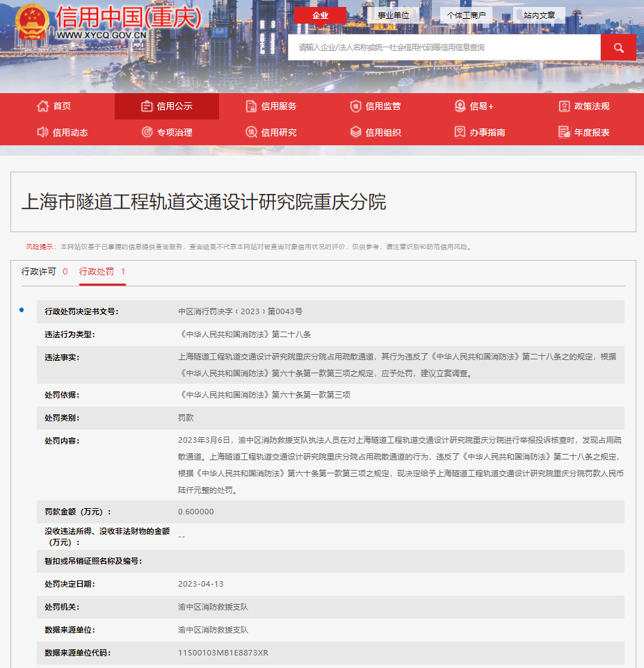Click the blue bullet beside the penalty record
644x668 pixels.
click(x=22, y=310)
